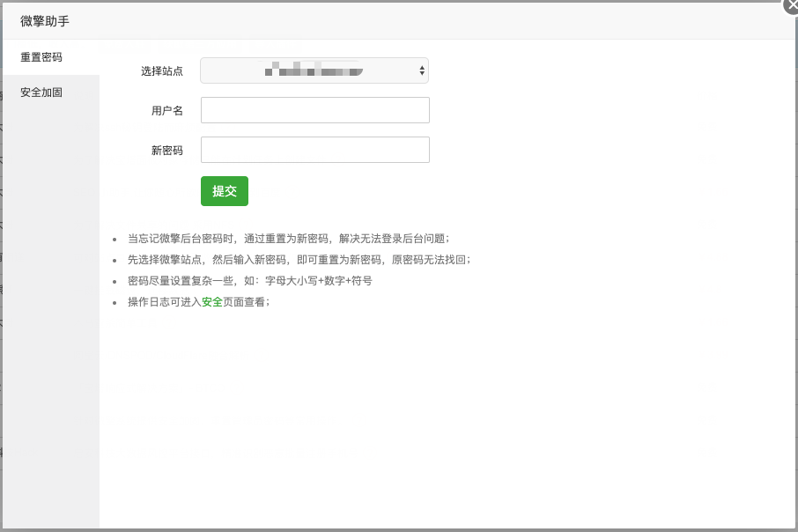Click the tip starting with 当忘记微擎后台密码时
The image size is (798, 532).
pos(289,238)
